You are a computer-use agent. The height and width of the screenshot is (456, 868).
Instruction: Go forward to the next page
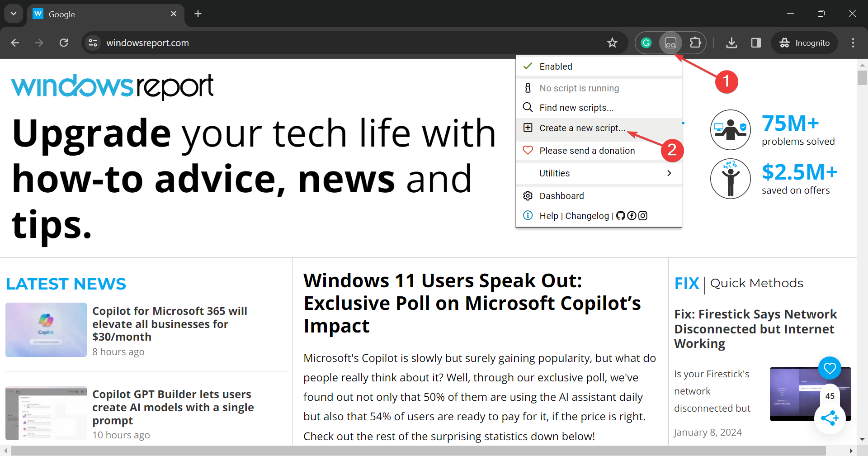(39, 43)
